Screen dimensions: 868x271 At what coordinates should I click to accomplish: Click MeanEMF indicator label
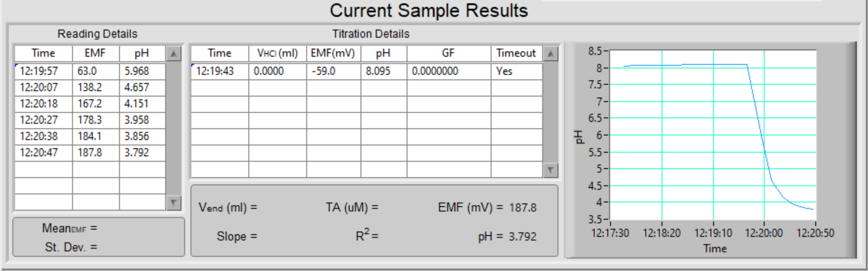point(69,229)
